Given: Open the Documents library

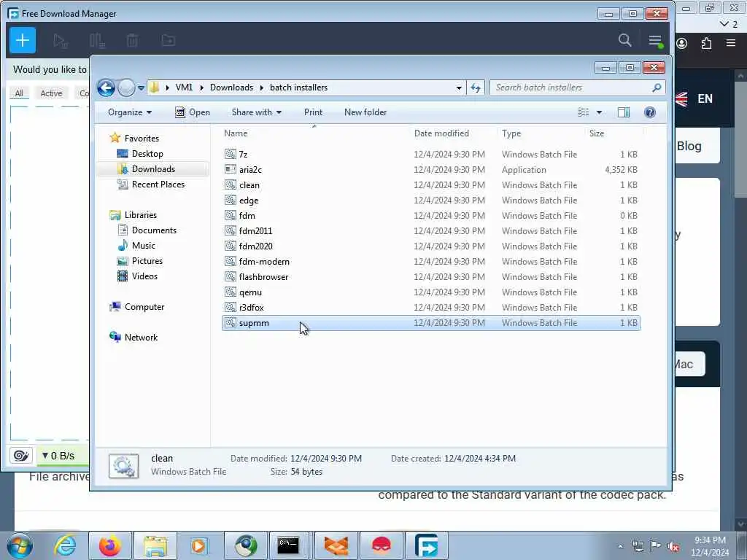Looking at the screenshot, I should 147,230.
